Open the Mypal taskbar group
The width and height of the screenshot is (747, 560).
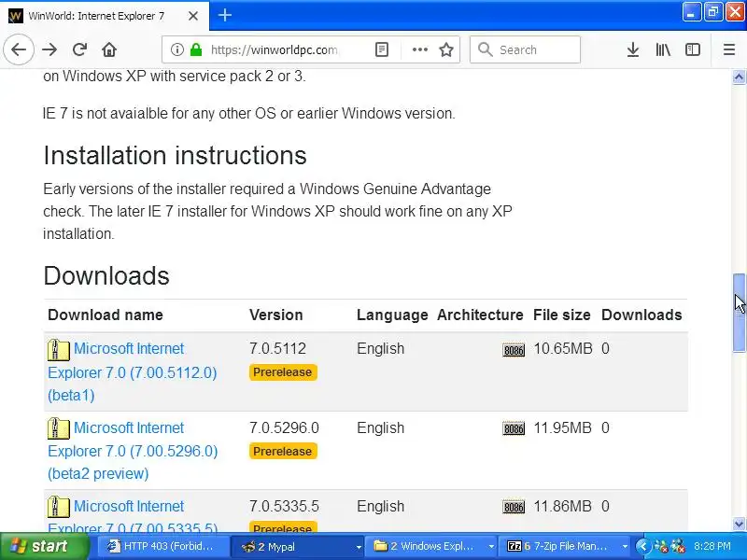297,547
